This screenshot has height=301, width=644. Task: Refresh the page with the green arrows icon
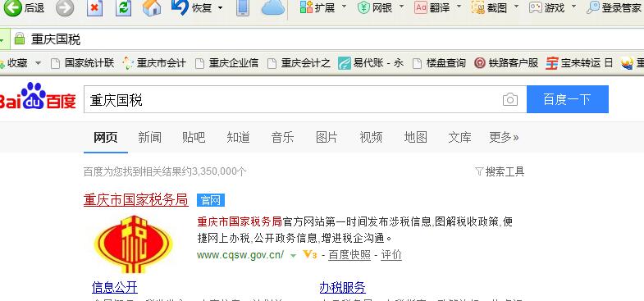tap(123, 8)
